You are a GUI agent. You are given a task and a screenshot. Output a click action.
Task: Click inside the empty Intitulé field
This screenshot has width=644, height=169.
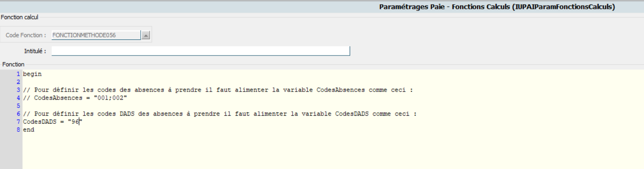[x=201, y=51]
